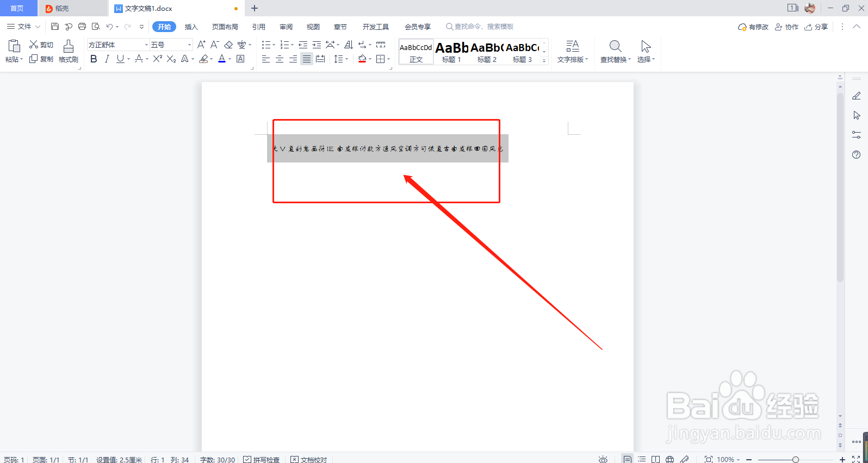Click the Clear Formatting eraser icon
Viewport: 868px width, 463px height.
click(x=228, y=45)
